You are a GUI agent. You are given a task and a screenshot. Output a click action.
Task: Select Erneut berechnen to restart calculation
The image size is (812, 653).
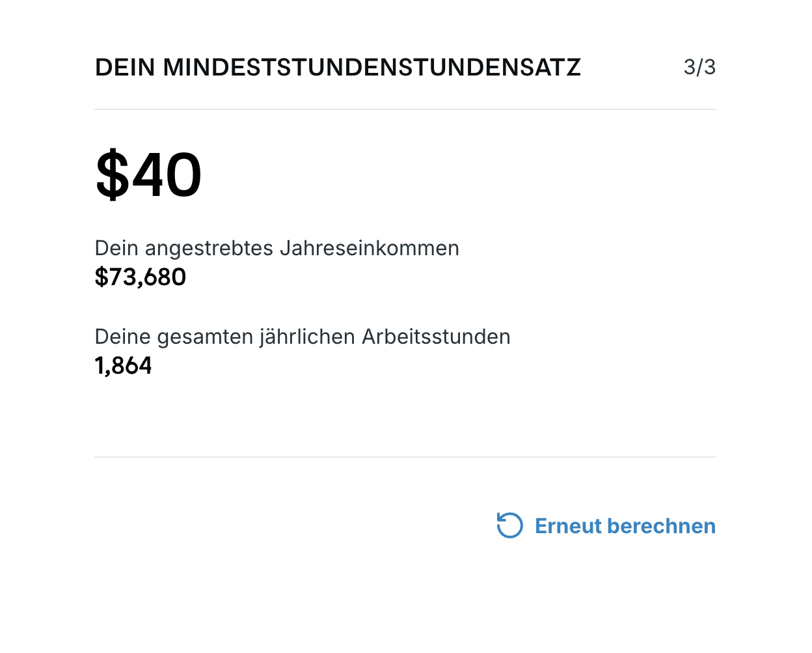point(624,525)
